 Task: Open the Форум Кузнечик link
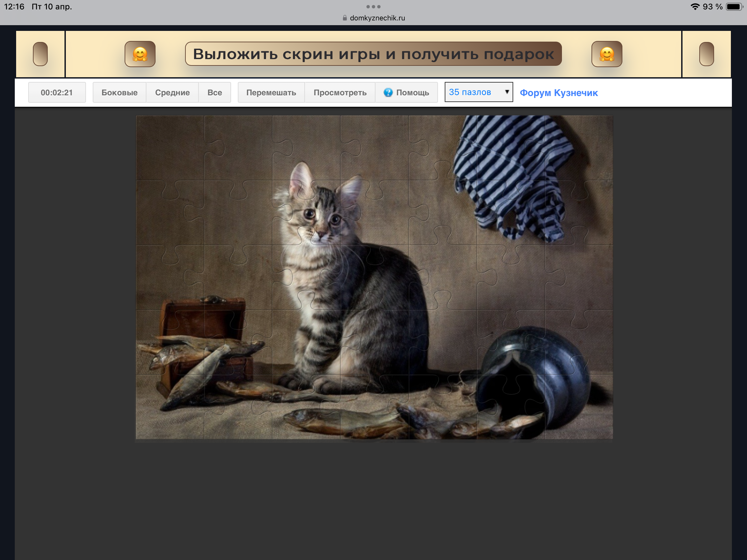coord(559,92)
